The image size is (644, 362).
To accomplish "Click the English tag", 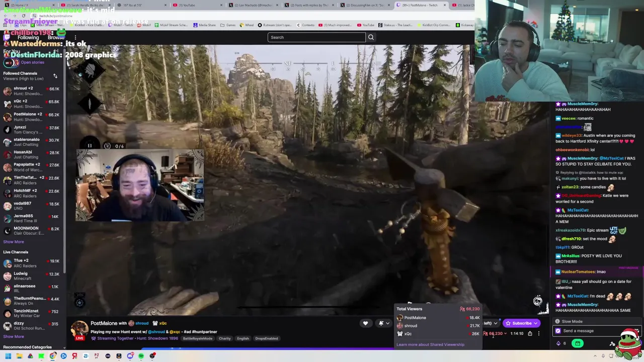I will pos(243,338).
